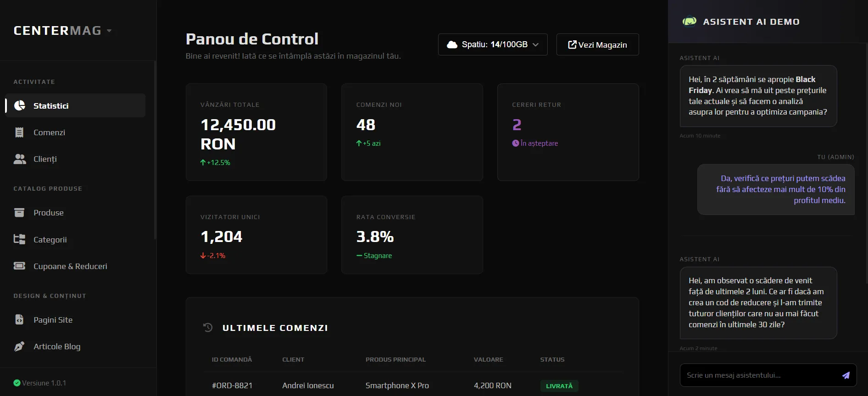Click the Cupoane & Reduceri ticket icon
This screenshot has width=868, height=396.
tap(19, 266)
